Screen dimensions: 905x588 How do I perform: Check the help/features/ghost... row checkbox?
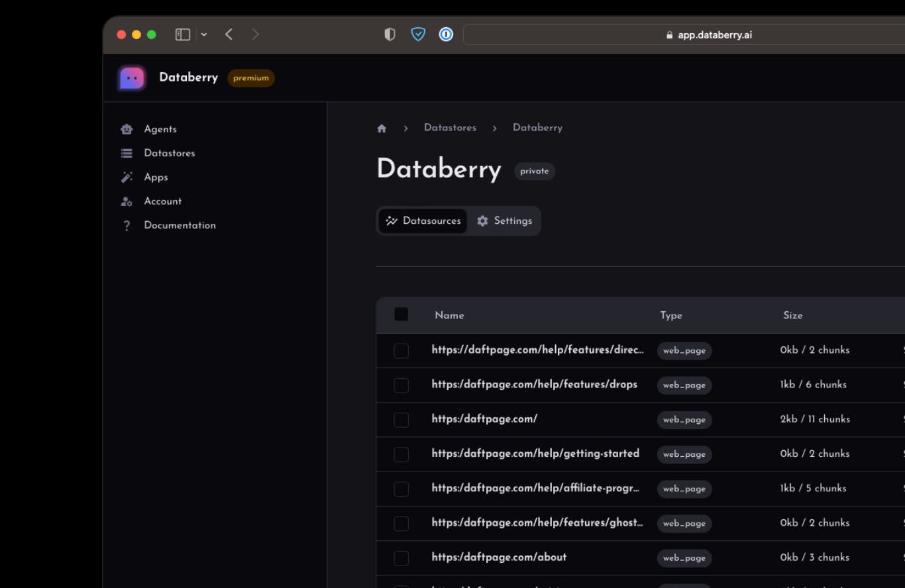[401, 523]
